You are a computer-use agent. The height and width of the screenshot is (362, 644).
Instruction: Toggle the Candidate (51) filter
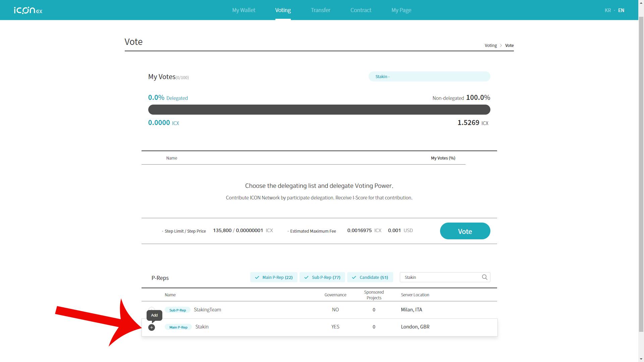pyautogui.click(x=370, y=277)
